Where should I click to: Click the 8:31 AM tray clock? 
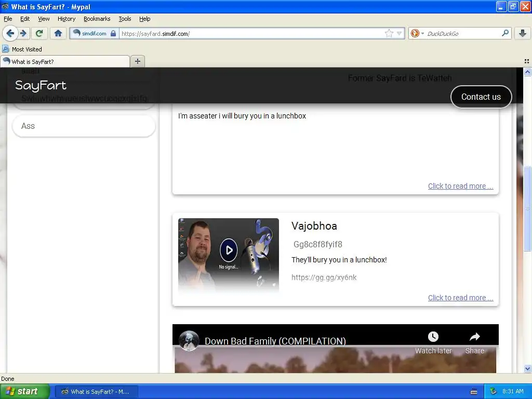pyautogui.click(x=513, y=391)
